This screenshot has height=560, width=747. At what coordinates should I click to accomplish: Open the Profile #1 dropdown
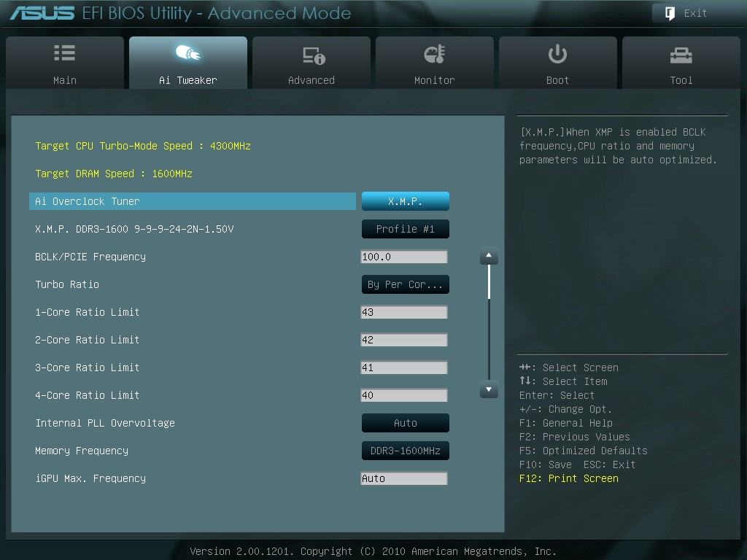(406, 229)
